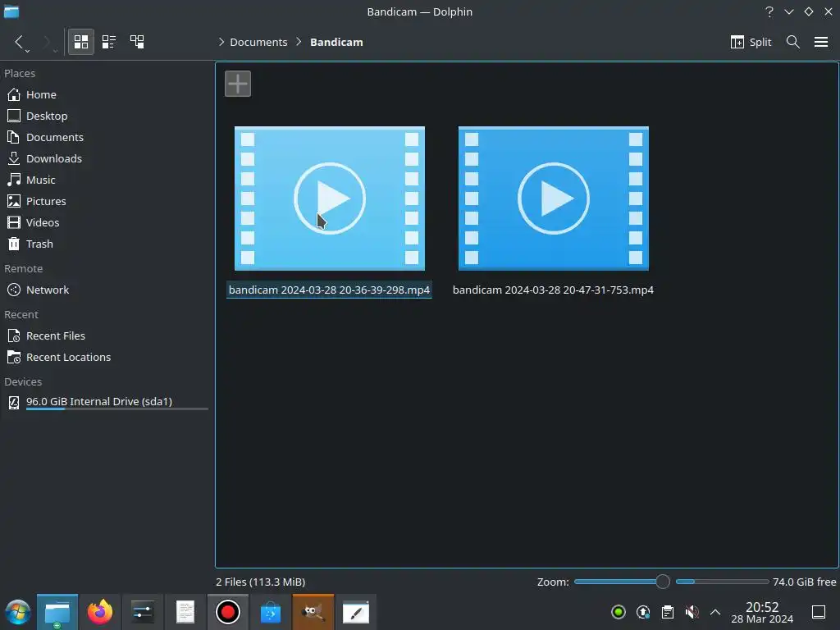The width and height of the screenshot is (840, 630).
Task: Click the plus selection toggle button
Action: [238, 84]
